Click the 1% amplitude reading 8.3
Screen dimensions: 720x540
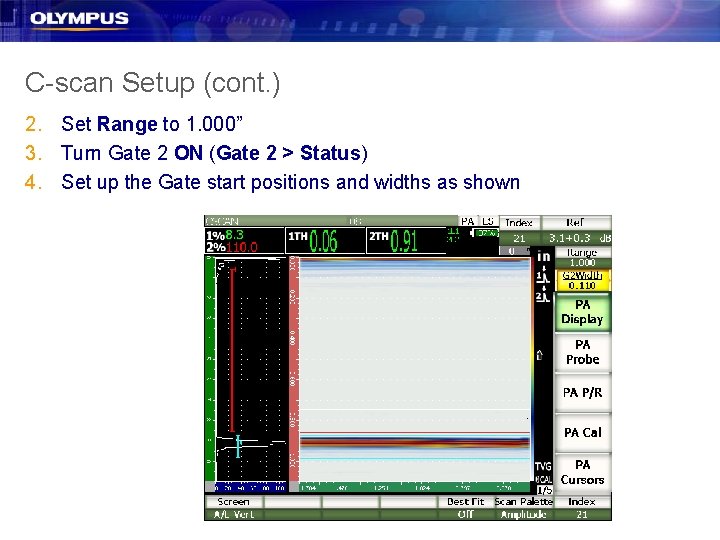pyautogui.click(x=235, y=235)
